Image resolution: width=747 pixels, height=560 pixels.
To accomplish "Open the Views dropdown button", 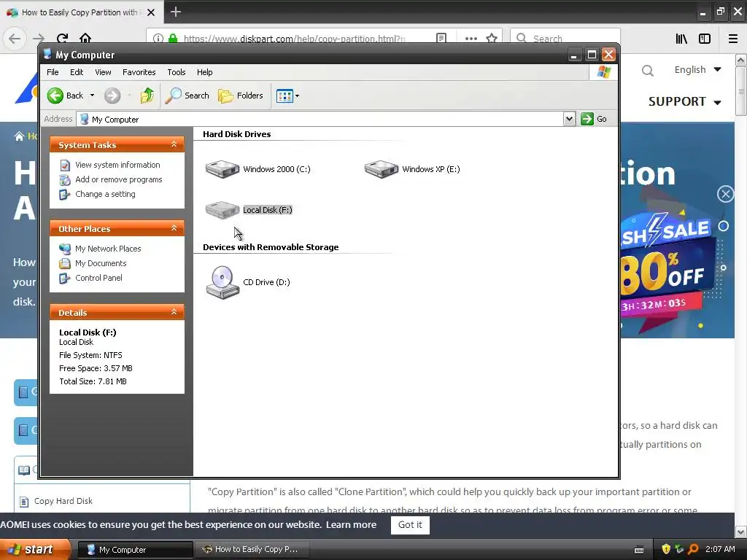I will [287, 96].
